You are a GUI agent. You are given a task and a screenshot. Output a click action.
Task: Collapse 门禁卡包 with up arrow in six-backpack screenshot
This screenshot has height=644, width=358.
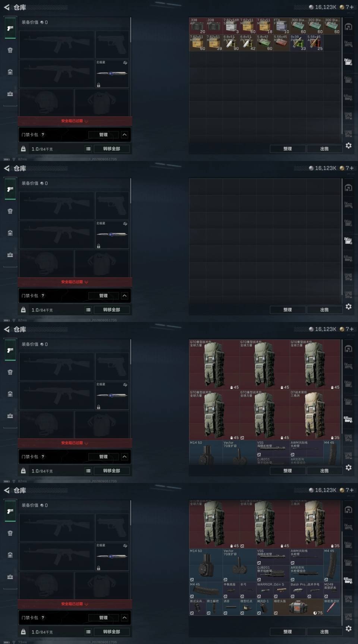[x=125, y=457]
